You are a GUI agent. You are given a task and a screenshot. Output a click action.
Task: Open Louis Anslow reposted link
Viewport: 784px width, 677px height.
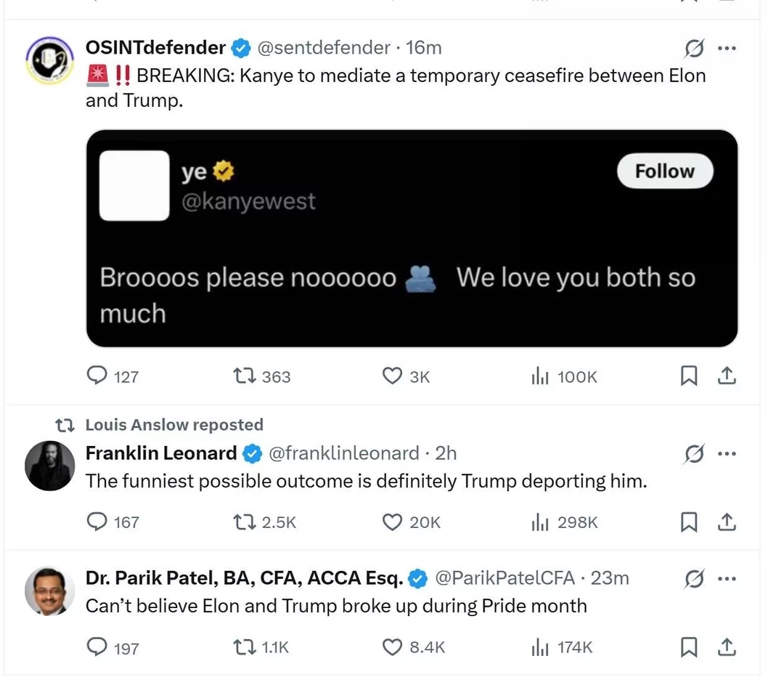point(174,425)
